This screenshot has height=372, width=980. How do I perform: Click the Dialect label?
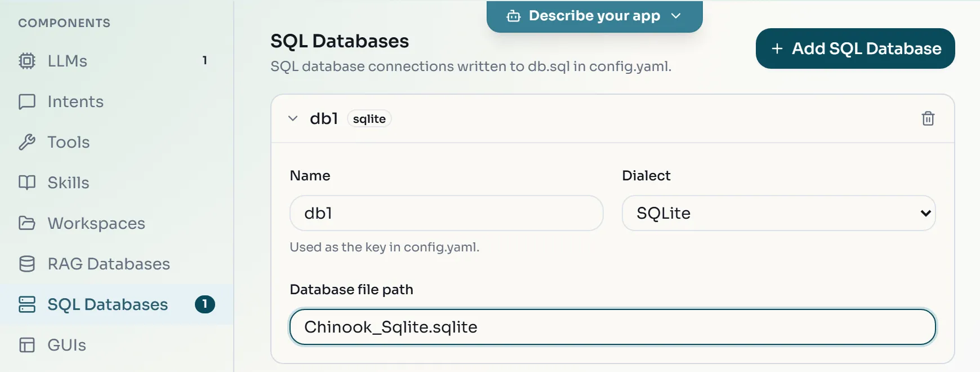pyautogui.click(x=646, y=175)
